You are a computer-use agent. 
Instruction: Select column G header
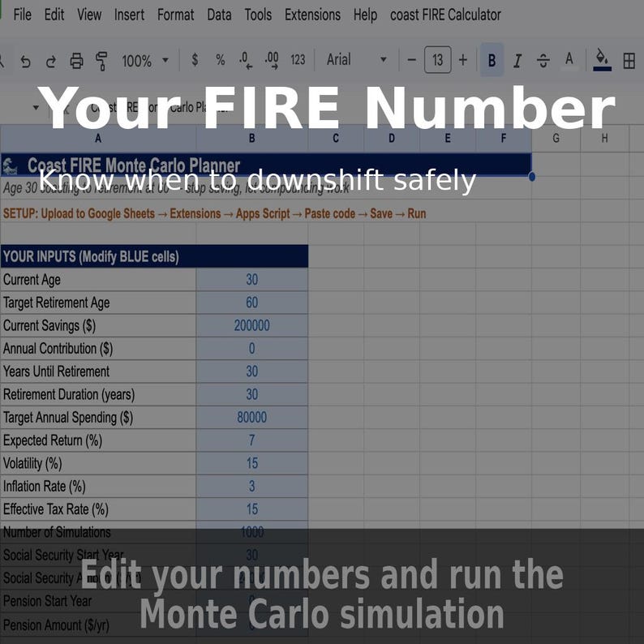(556, 139)
